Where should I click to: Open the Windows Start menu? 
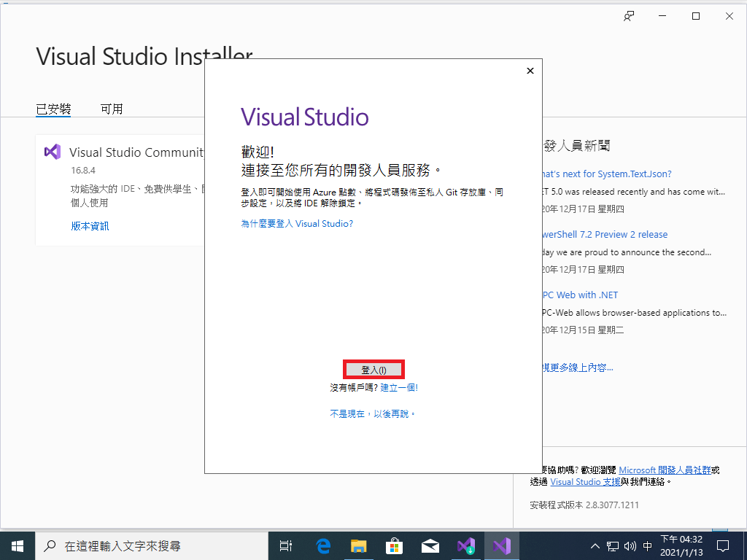point(17,545)
